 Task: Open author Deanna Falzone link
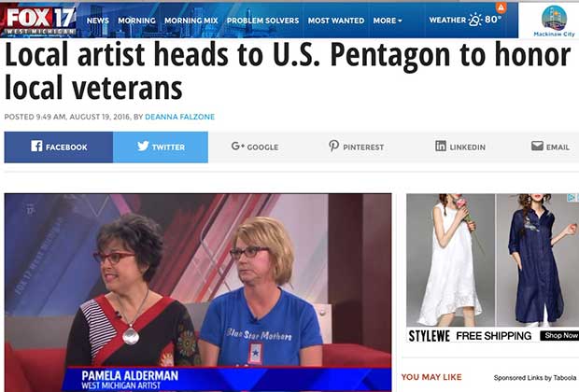tap(180, 117)
